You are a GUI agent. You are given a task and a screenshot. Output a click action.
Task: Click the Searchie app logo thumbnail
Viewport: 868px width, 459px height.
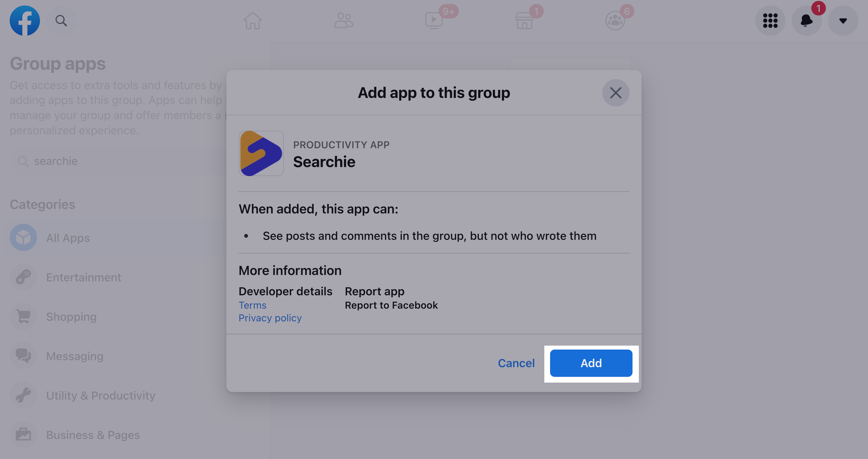(x=261, y=153)
